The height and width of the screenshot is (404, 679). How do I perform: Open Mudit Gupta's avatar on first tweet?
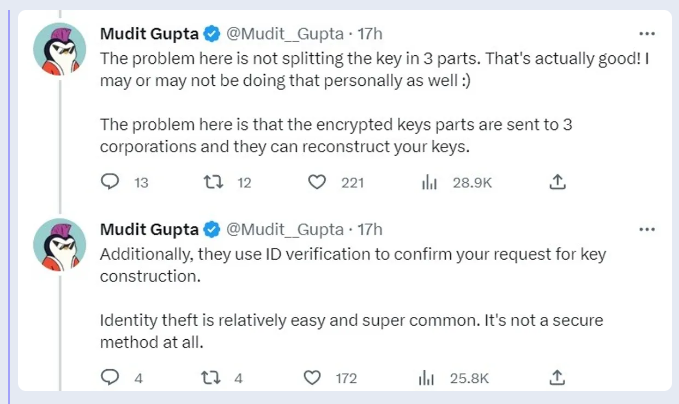pos(60,49)
